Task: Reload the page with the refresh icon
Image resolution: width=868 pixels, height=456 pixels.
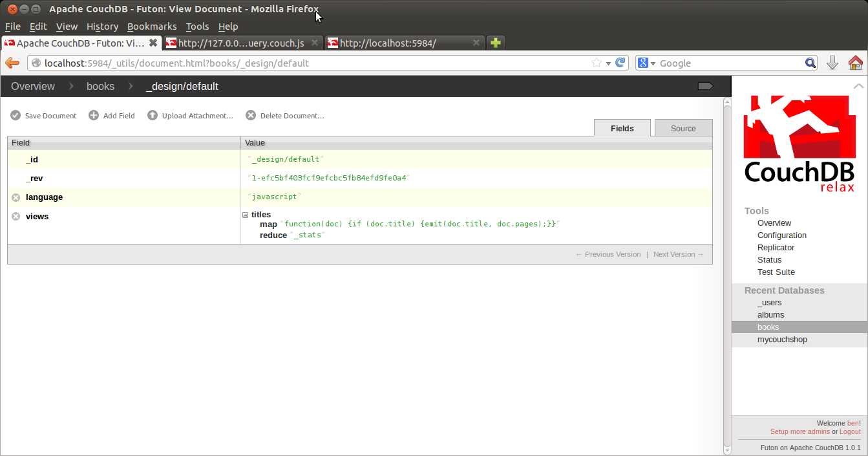Action: click(620, 63)
